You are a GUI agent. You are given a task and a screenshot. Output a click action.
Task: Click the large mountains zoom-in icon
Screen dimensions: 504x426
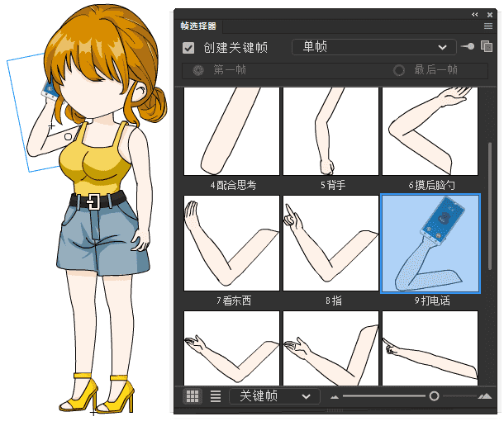tap(485, 396)
